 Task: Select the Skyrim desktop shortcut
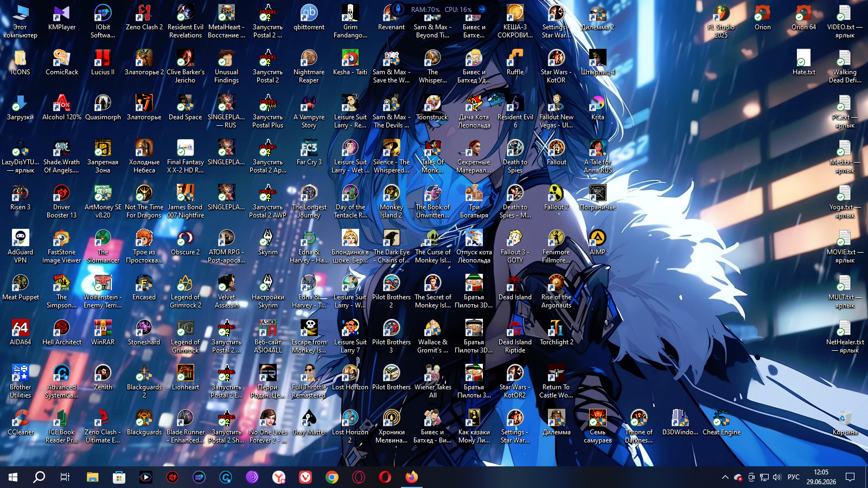[x=268, y=242]
